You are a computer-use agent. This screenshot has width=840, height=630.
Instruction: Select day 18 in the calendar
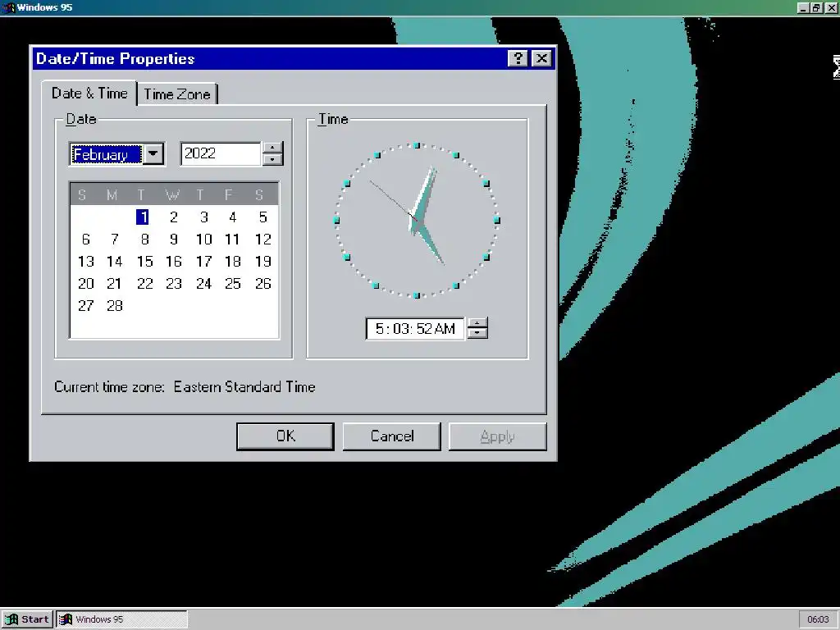click(232, 262)
